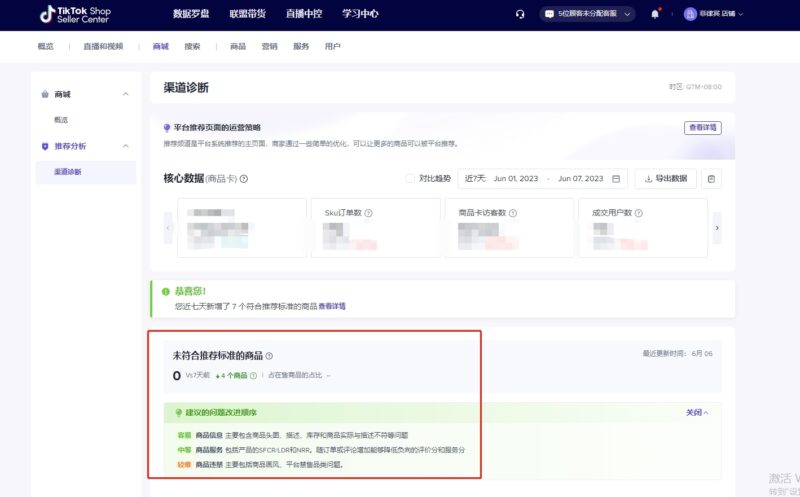Click the Jun 07, 2023 end date

(x=581, y=179)
